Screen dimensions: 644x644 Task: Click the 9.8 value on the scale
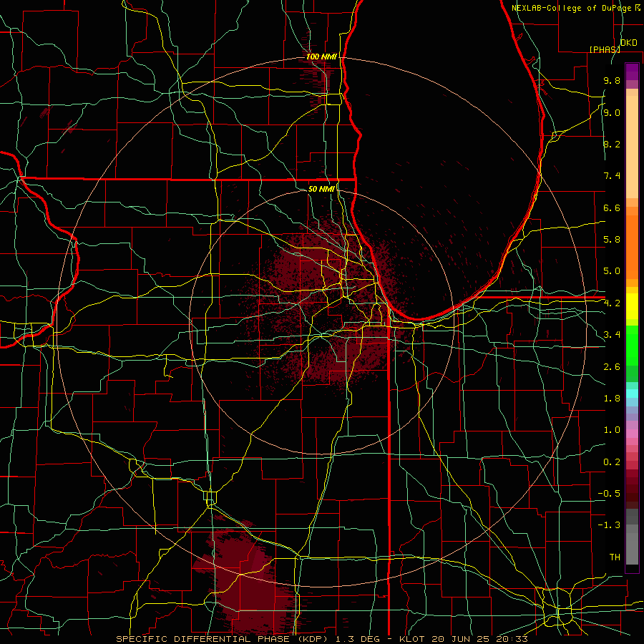(612, 80)
